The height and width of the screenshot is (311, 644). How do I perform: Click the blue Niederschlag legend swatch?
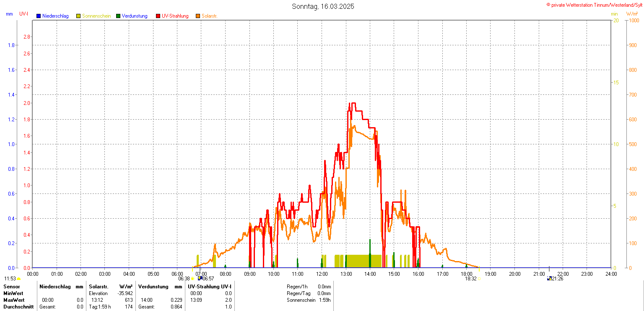[x=39, y=16]
